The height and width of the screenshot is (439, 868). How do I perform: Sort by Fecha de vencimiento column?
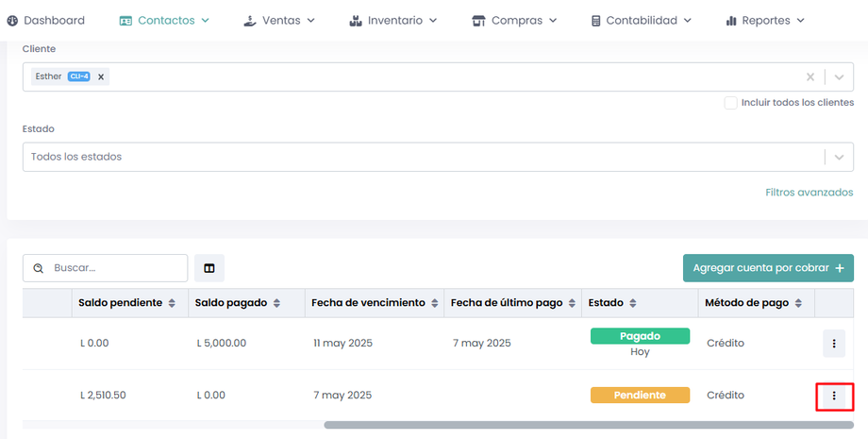pyautogui.click(x=434, y=303)
